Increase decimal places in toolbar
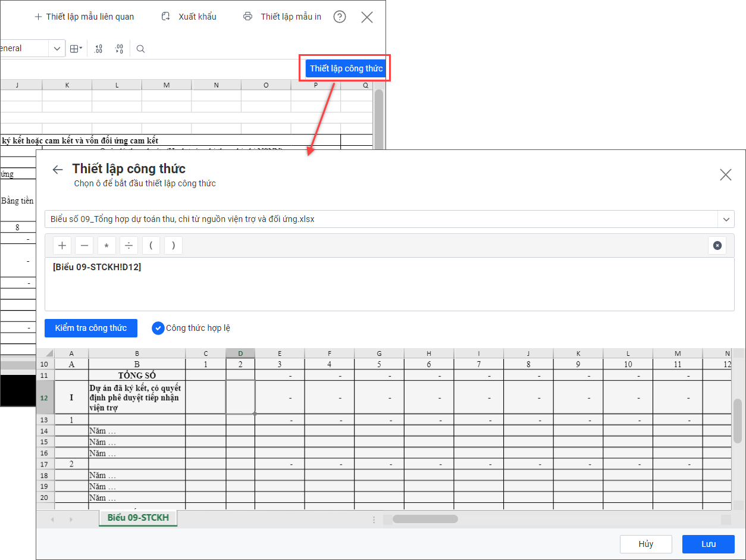 click(99, 49)
